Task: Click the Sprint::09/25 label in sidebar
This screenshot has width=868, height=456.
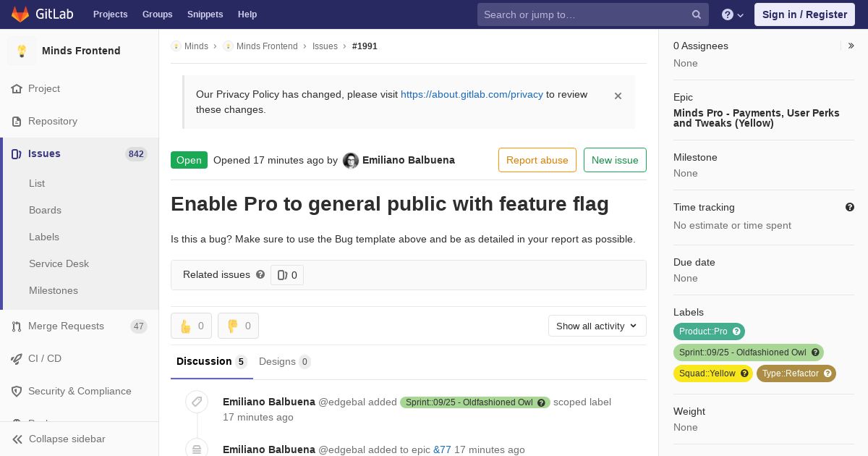Action: [x=742, y=352]
